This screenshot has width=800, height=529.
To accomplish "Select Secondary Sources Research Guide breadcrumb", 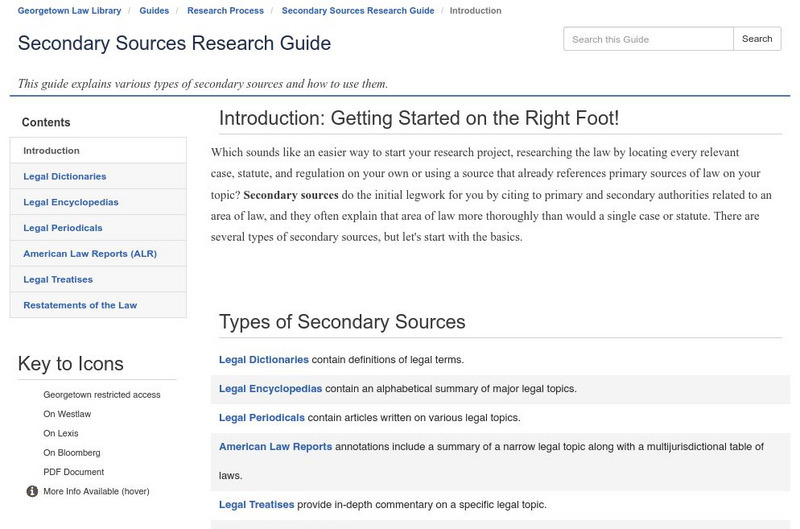I will point(358,11).
